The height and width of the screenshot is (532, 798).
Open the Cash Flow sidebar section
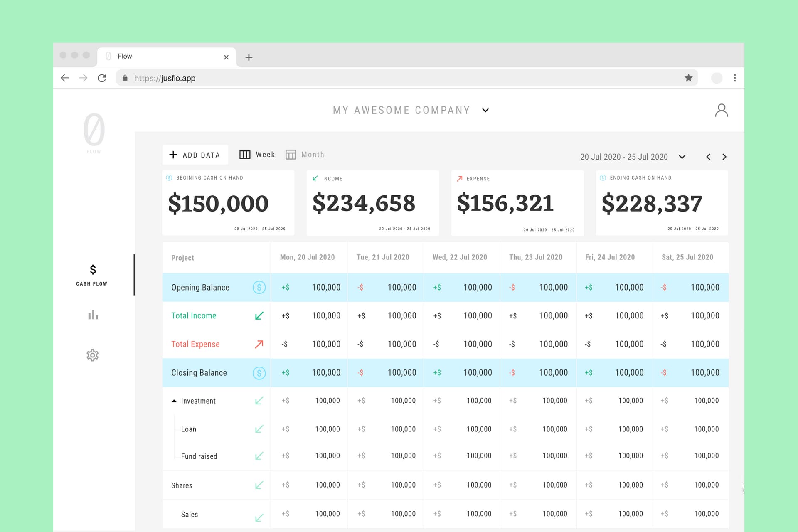pos(92,275)
